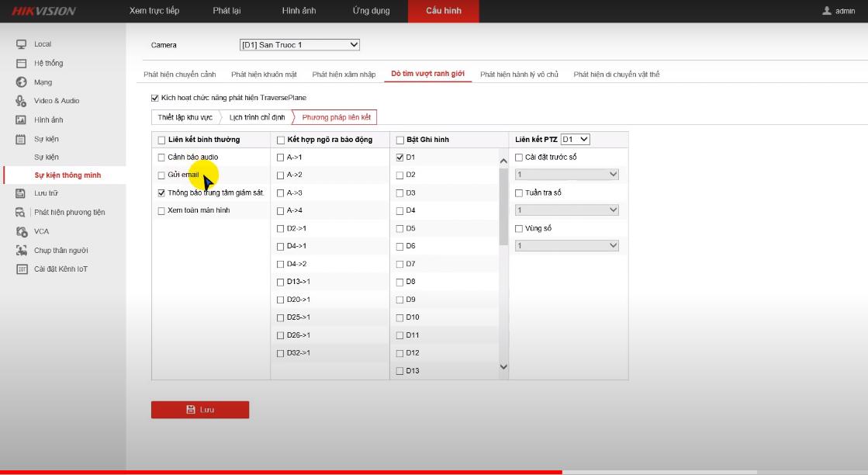Click the Cài đặt Kênh IoT icon
The height and width of the screenshot is (475, 868).
click(21, 269)
